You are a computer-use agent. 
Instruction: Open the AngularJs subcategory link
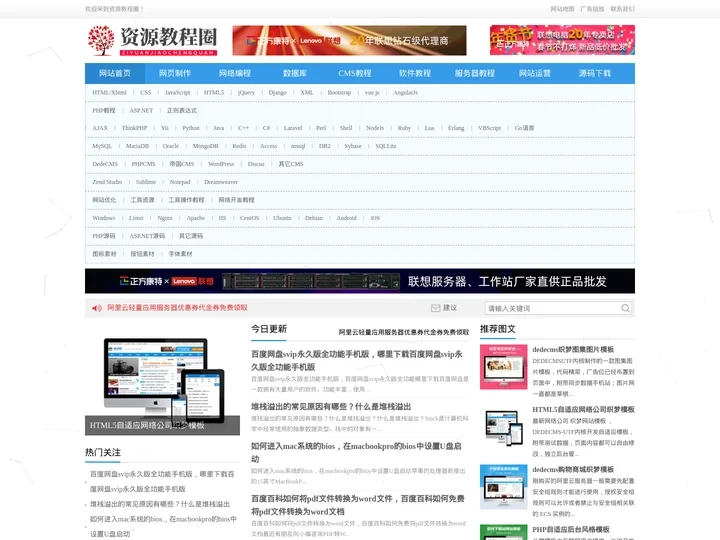(x=405, y=93)
